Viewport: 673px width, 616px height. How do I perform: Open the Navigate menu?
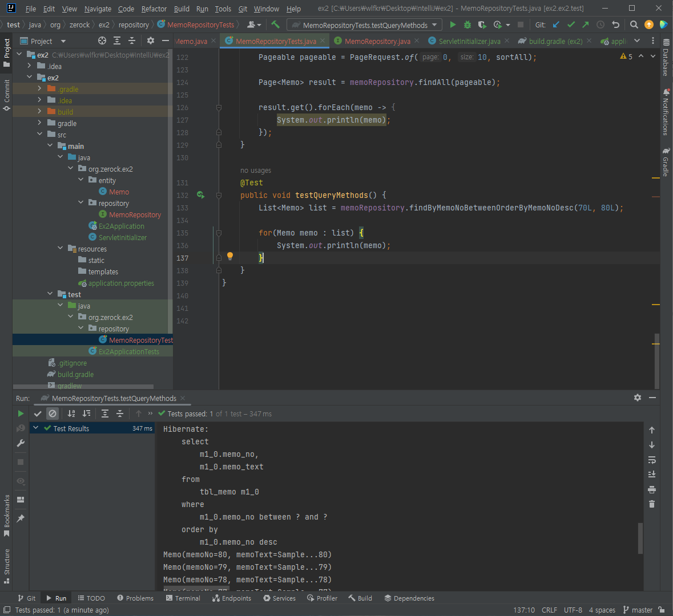(x=98, y=9)
